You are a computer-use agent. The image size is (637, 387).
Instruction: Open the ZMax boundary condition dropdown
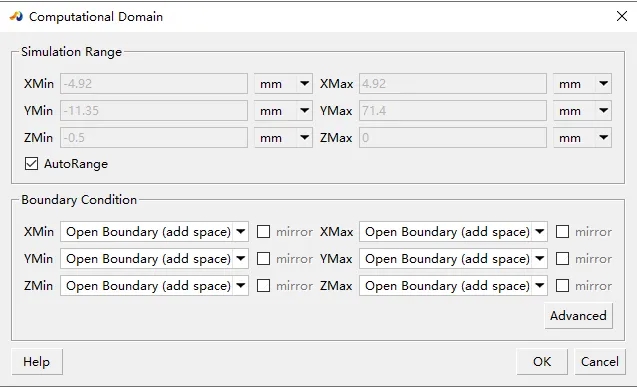point(453,286)
